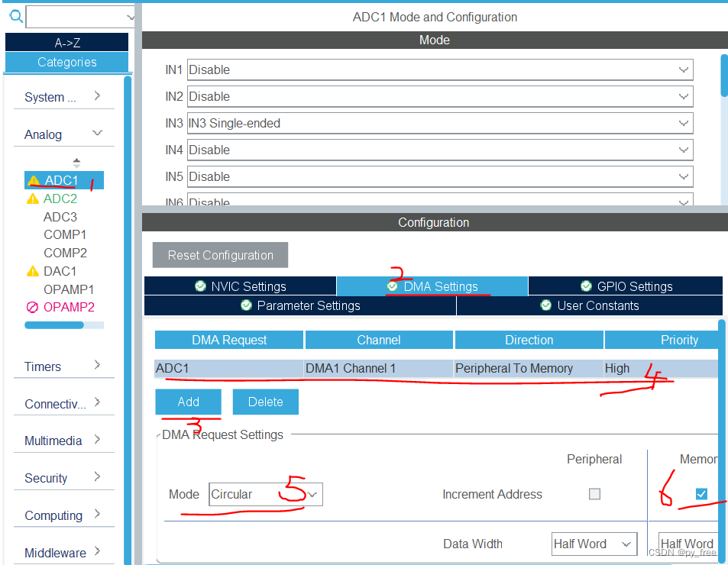Click the Delete button
Viewport: 728px width, 565px height.
tap(265, 401)
